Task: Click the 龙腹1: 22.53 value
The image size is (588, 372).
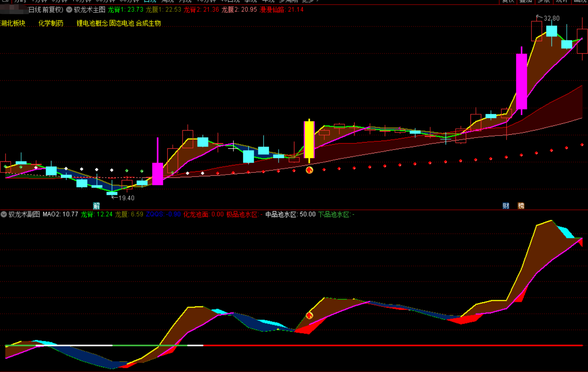Action: coord(164,10)
